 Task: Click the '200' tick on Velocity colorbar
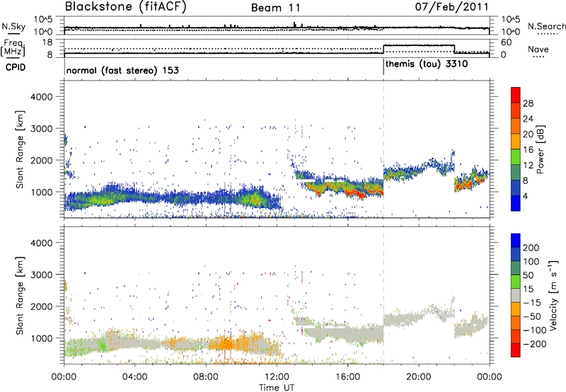click(531, 248)
